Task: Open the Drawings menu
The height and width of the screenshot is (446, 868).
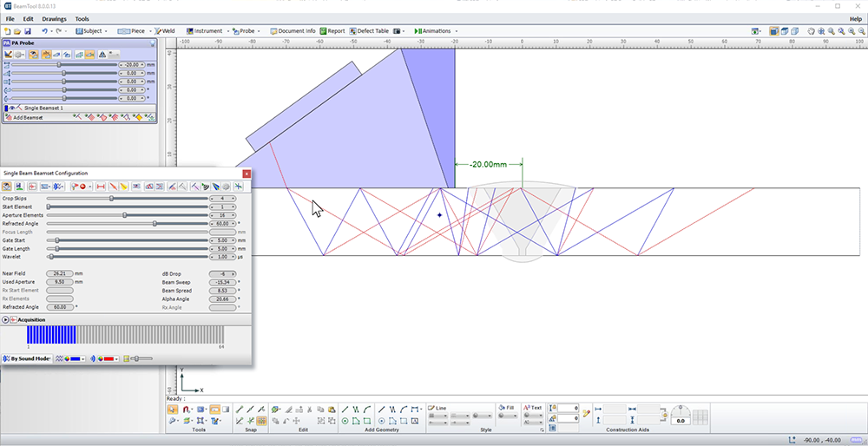Action: [x=54, y=18]
